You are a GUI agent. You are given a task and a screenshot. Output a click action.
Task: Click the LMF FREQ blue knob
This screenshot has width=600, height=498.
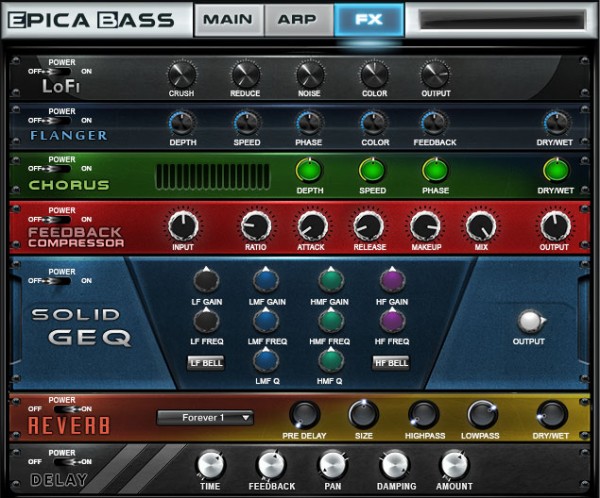(x=266, y=320)
